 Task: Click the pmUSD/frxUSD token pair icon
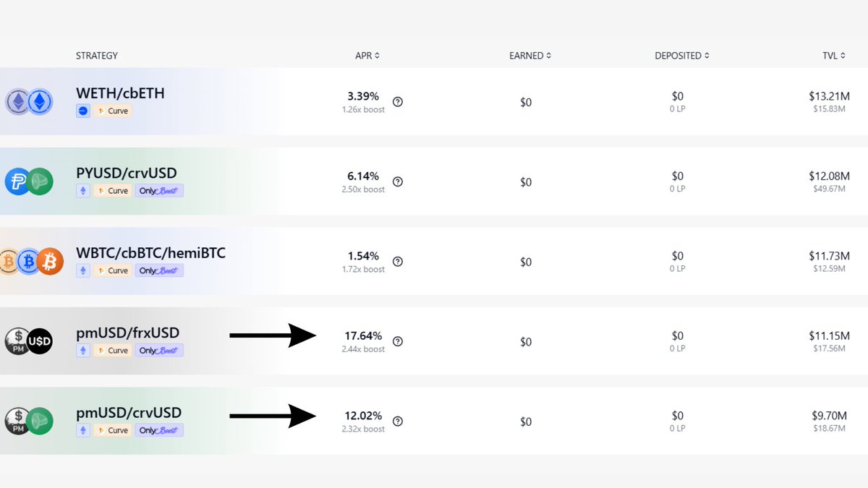30,341
